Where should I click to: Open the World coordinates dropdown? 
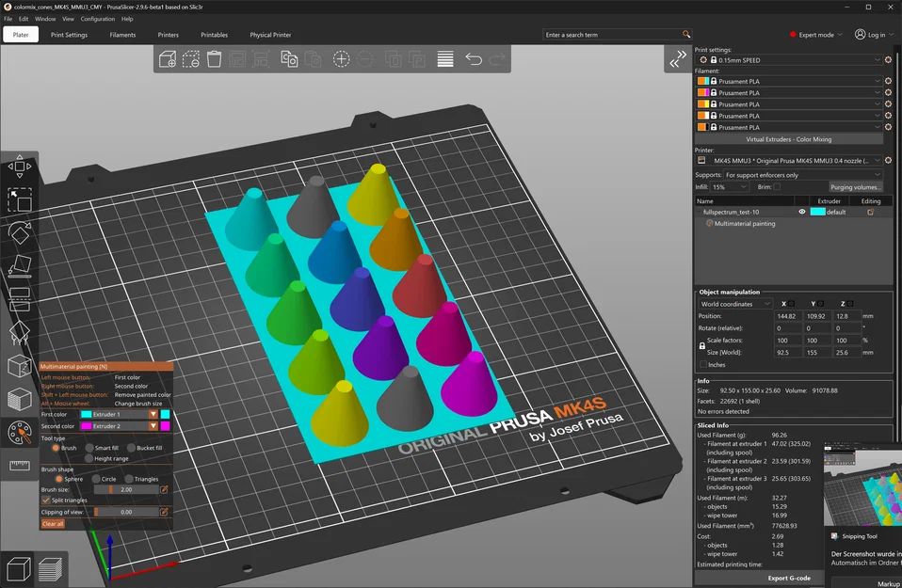click(734, 304)
